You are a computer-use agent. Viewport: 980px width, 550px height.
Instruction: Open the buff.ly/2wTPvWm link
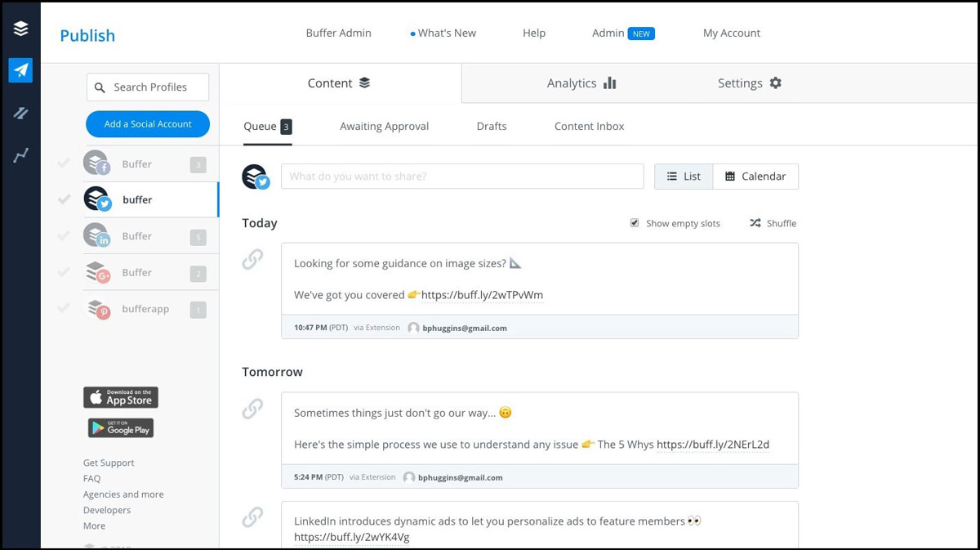pos(483,295)
